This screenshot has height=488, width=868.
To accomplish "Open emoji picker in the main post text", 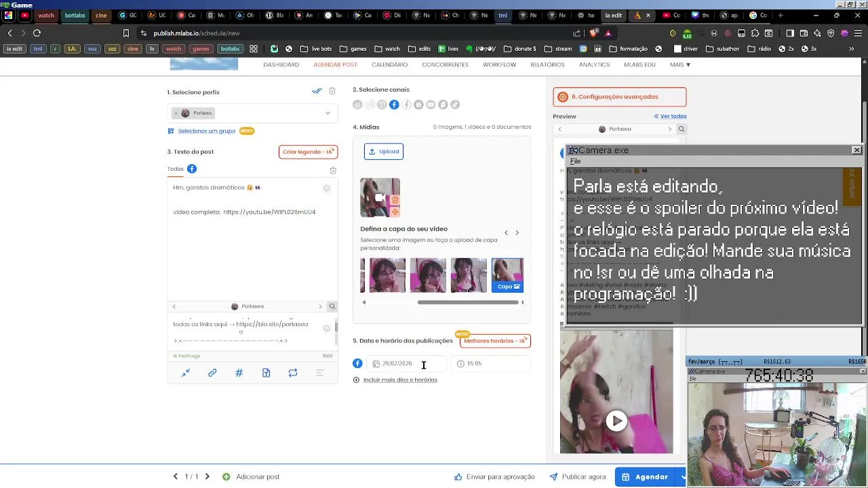I will [327, 188].
